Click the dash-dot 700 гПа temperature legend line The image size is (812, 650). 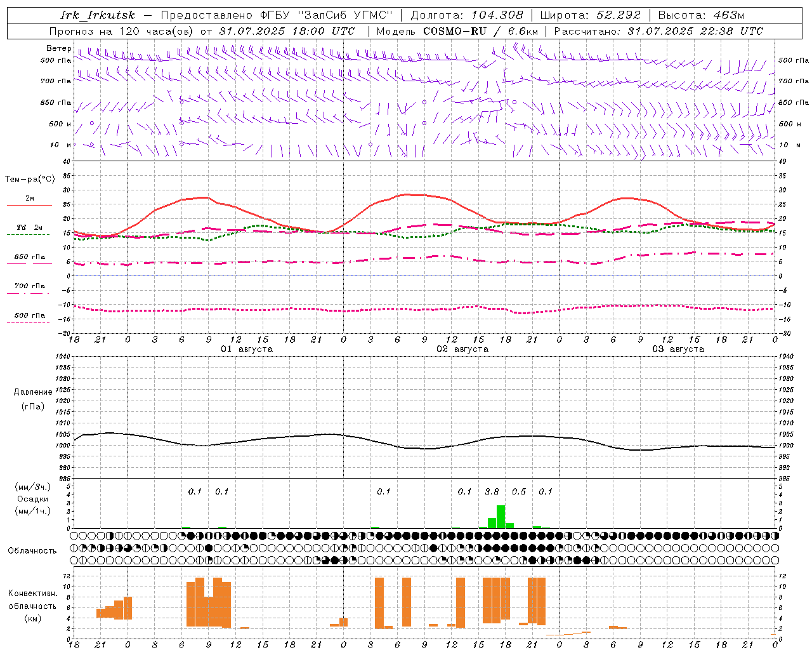(x=29, y=293)
